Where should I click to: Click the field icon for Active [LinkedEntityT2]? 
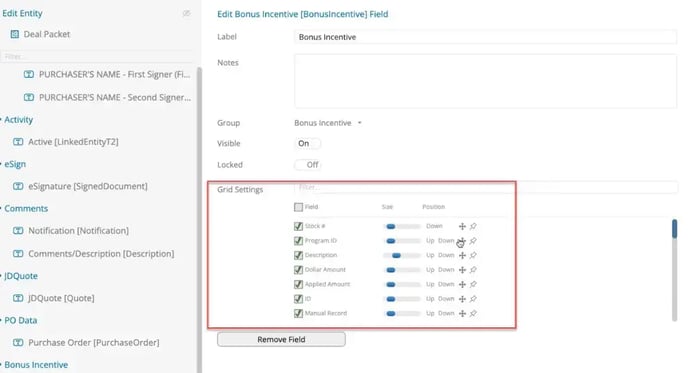[18, 142]
